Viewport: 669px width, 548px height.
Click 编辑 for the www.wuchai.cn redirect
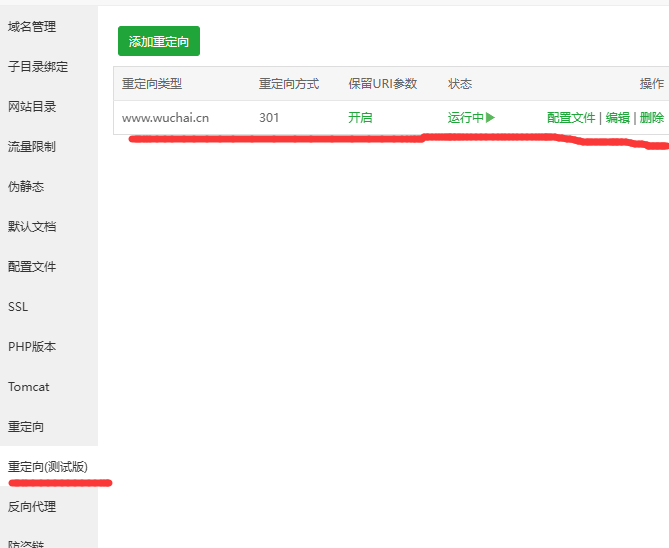click(x=618, y=118)
